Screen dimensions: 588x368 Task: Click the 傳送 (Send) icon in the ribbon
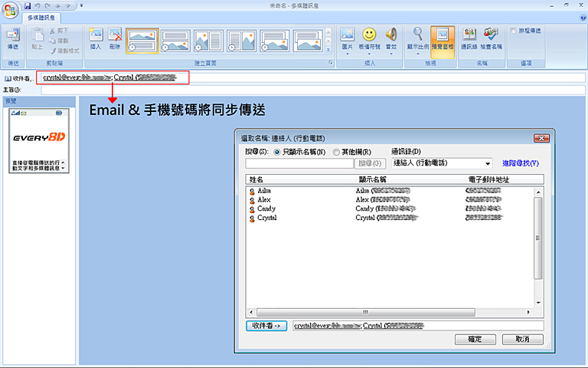(x=12, y=38)
